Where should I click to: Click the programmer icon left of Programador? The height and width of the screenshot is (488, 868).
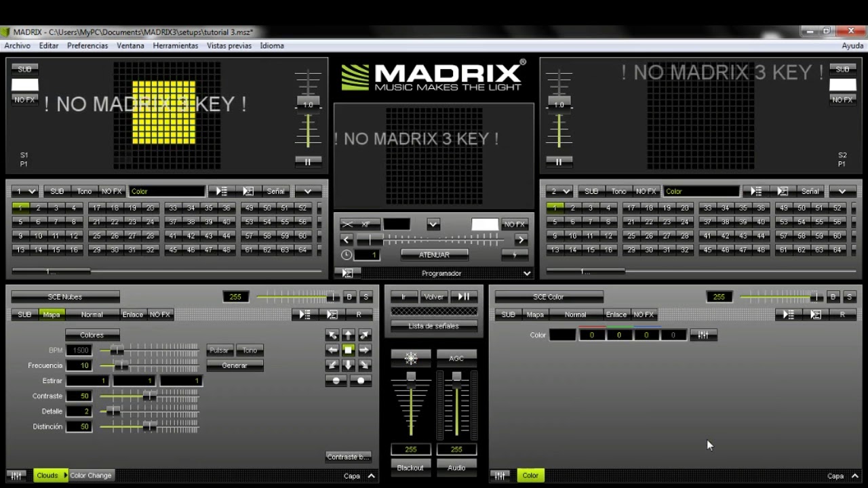348,273
